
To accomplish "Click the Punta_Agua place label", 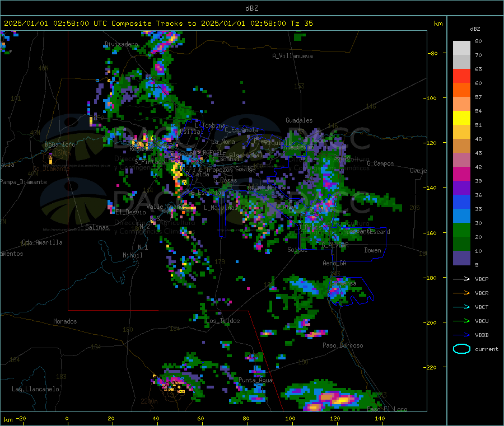I will click(x=255, y=380).
